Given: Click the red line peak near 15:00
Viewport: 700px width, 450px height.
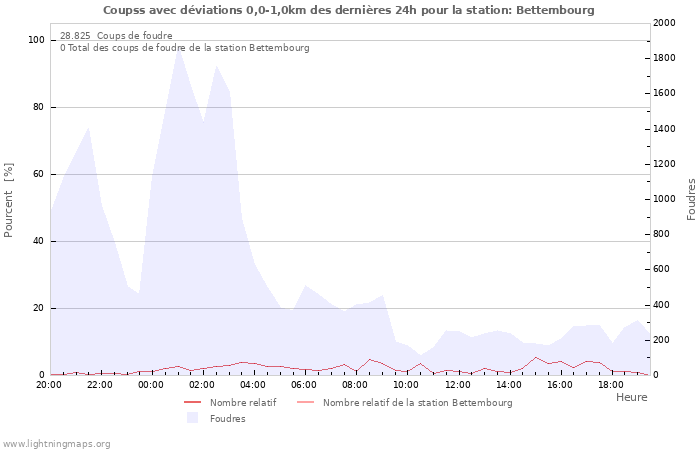Looking at the screenshot, I should click(536, 357).
